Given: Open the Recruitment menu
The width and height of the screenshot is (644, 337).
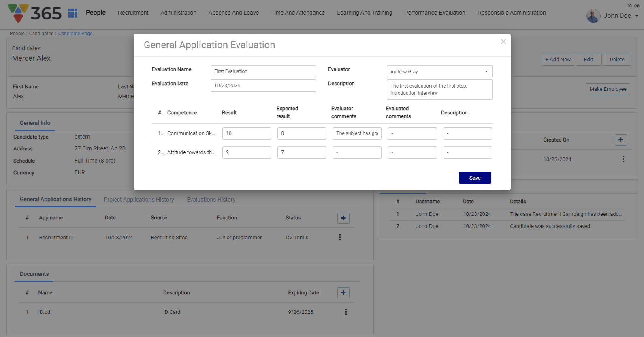Looking at the screenshot, I should (x=133, y=13).
